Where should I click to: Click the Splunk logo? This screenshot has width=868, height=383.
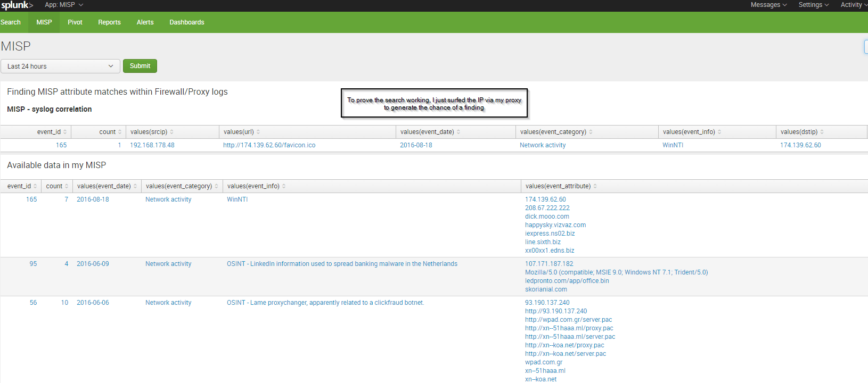17,5
